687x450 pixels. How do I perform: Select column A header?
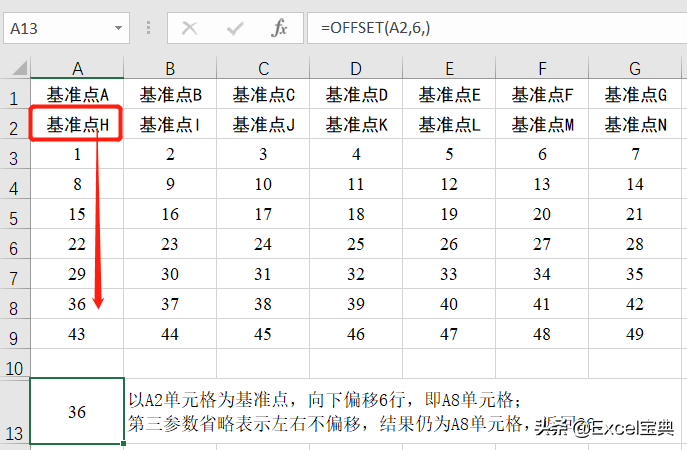(77, 68)
